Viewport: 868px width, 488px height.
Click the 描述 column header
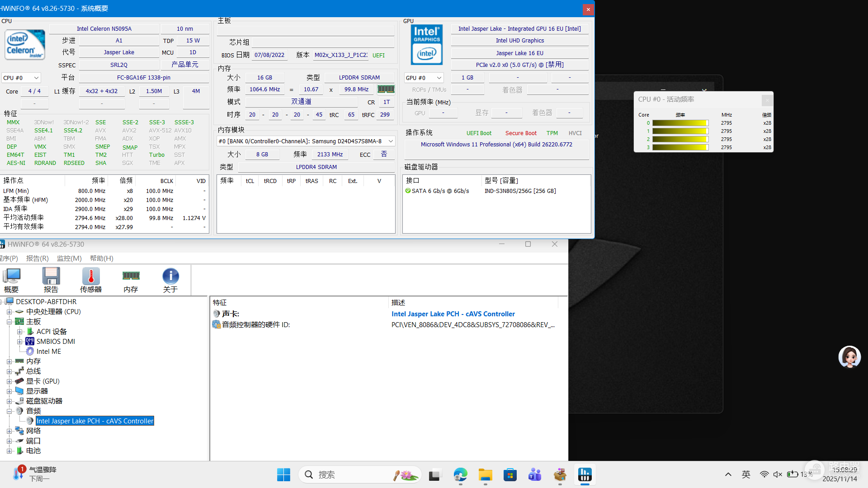(473, 302)
